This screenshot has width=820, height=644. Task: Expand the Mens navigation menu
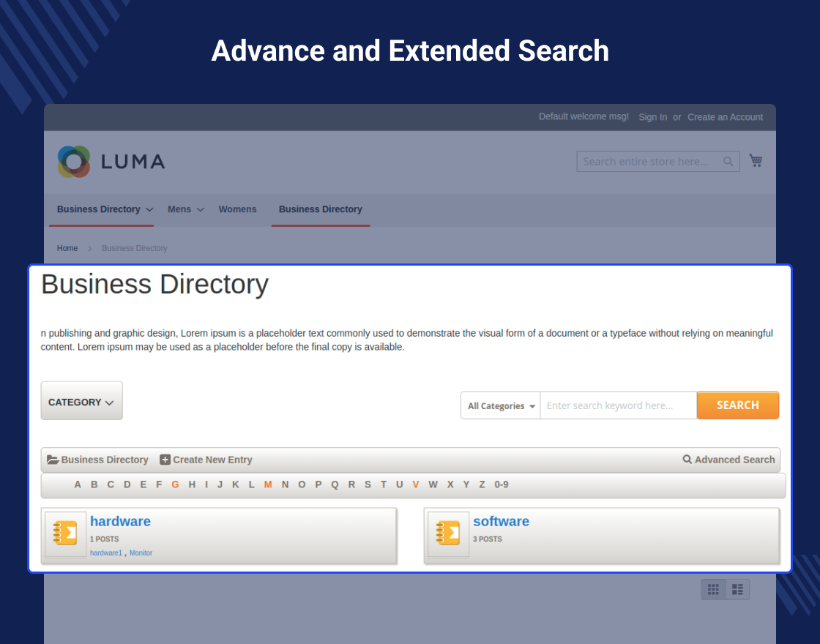point(186,209)
